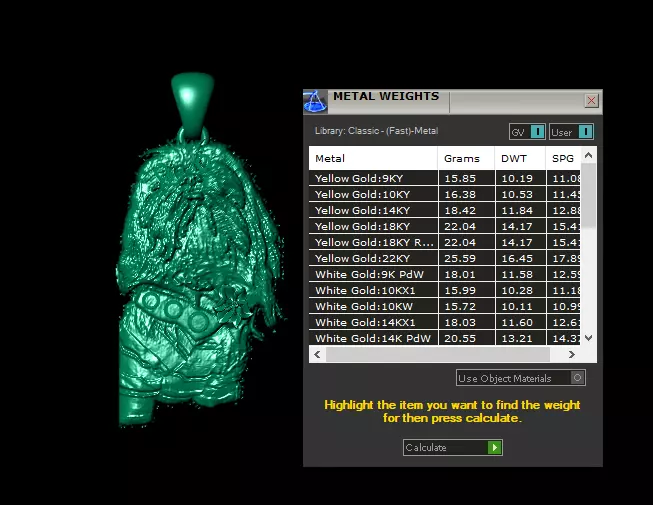Screen dimensions: 653x505
Task: Click the 11.58 DWT value
Action: tap(517, 274)
